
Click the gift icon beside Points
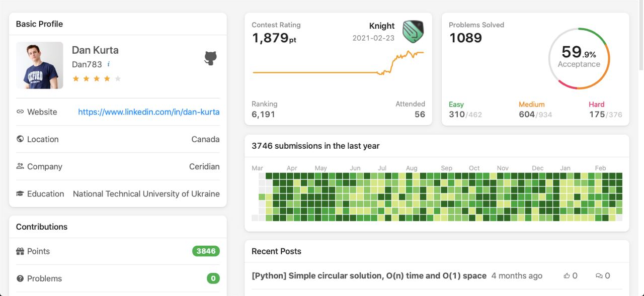(20, 251)
